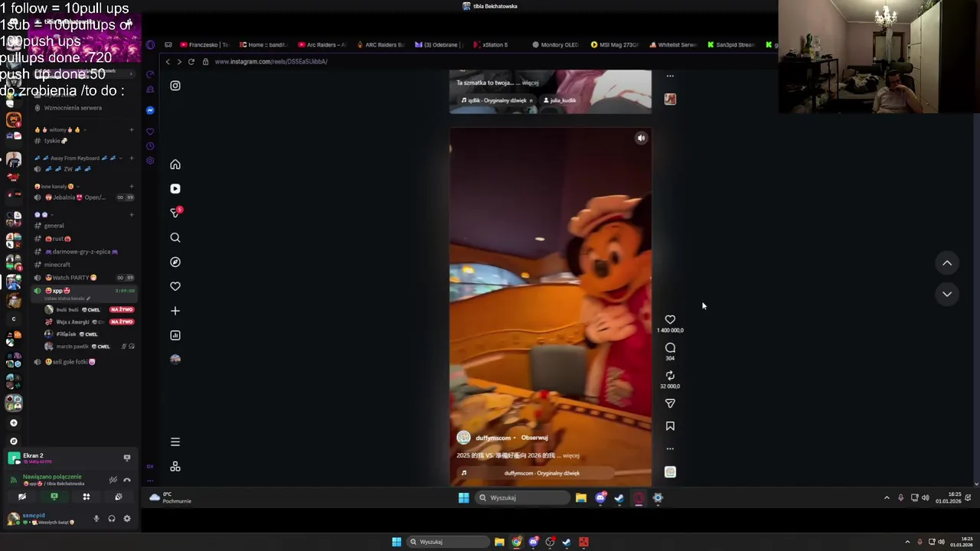Viewport: 980px width, 551px height.
Task: Open Meta apps grid icon
Action: [x=175, y=466]
